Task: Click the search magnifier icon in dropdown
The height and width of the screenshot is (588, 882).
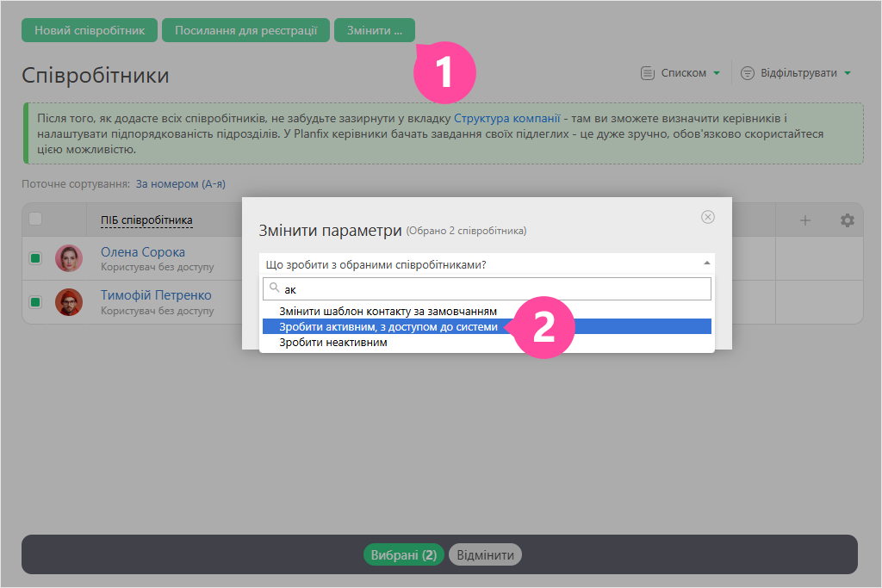Action: coord(275,288)
